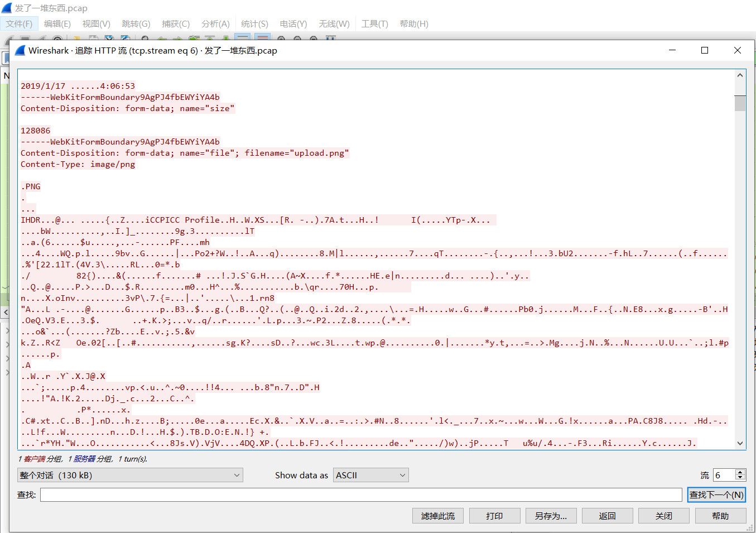The image size is (756, 533).
Task: Increase the stream number with the up arrow
Action: tap(740, 472)
